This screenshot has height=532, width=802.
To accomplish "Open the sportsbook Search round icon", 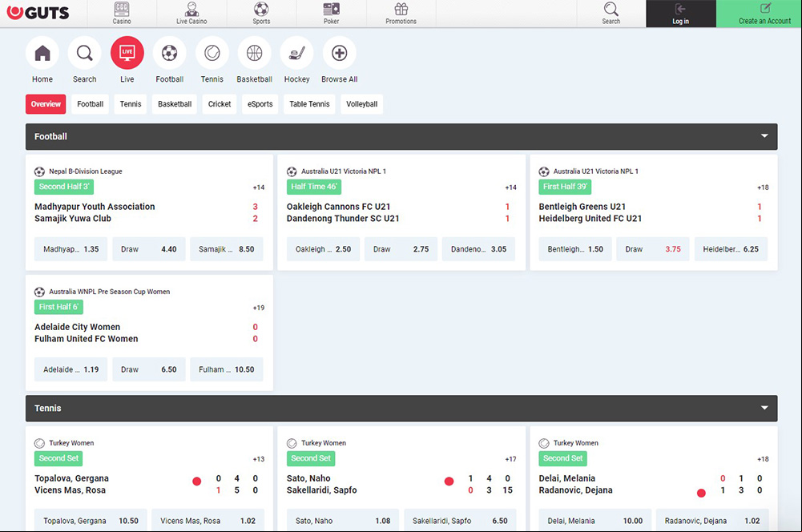I will (x=84, y=53).
